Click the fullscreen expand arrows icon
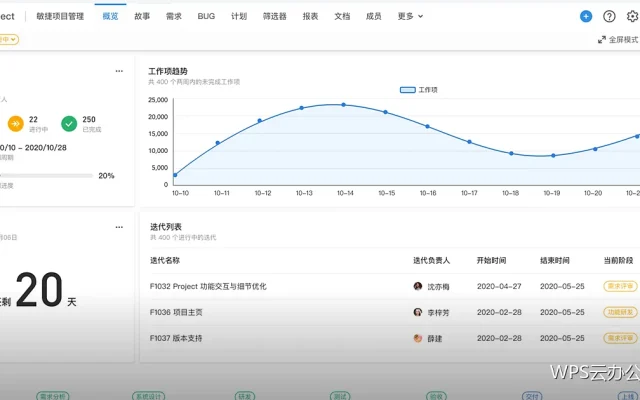 tap(602, 40)
